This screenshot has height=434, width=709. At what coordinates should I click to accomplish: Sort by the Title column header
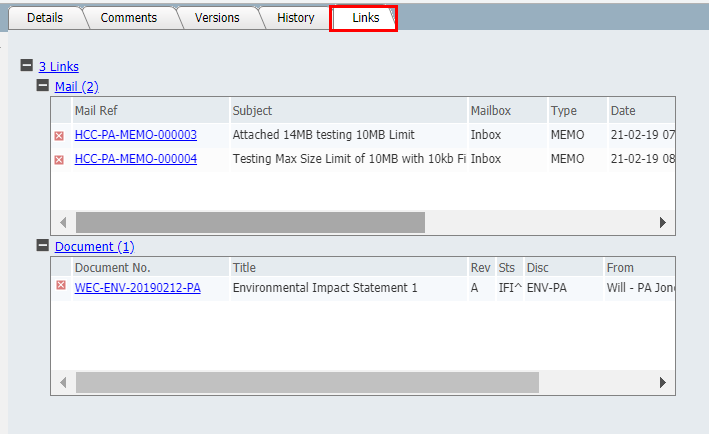pyautogui.click(x=349, y=268)
